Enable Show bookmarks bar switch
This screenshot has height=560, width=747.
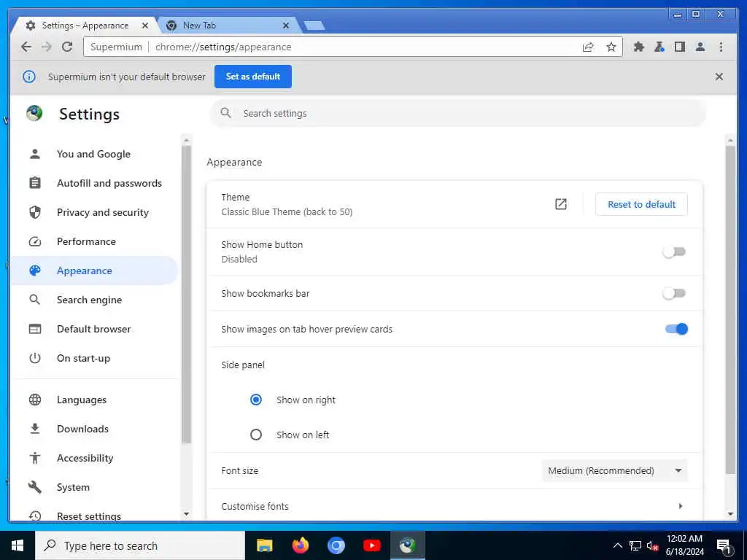pyautogui.click(x=674, y=293)
